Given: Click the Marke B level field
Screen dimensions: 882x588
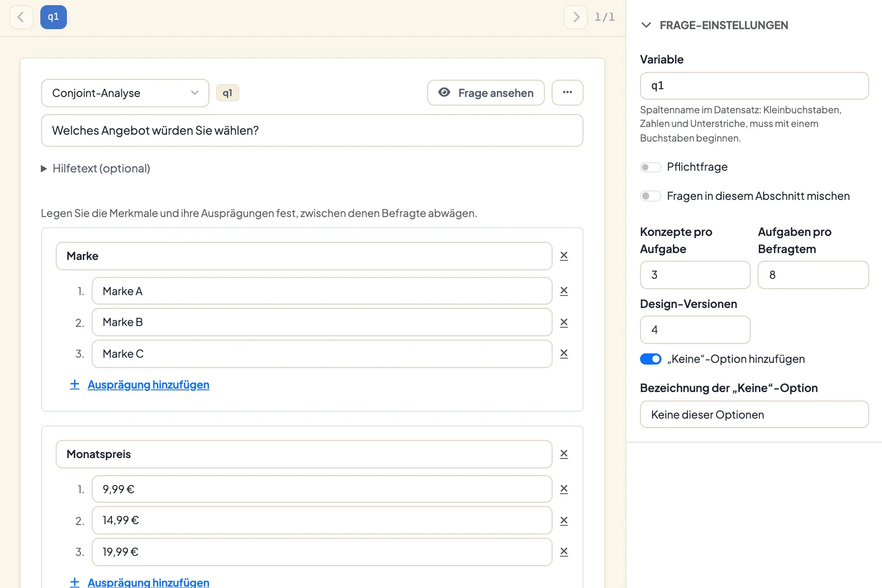Looking at the screenshot, I should 322,322.
